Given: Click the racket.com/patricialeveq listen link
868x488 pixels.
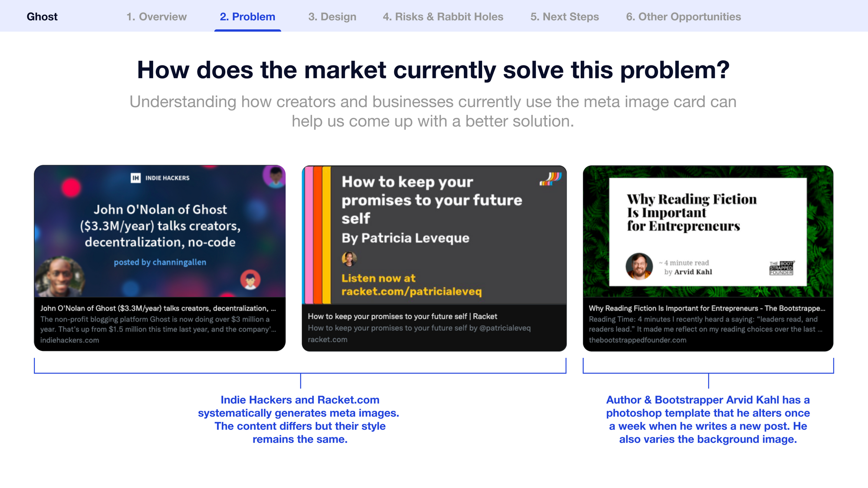Looking at the screenshot, I should (411, 285).
